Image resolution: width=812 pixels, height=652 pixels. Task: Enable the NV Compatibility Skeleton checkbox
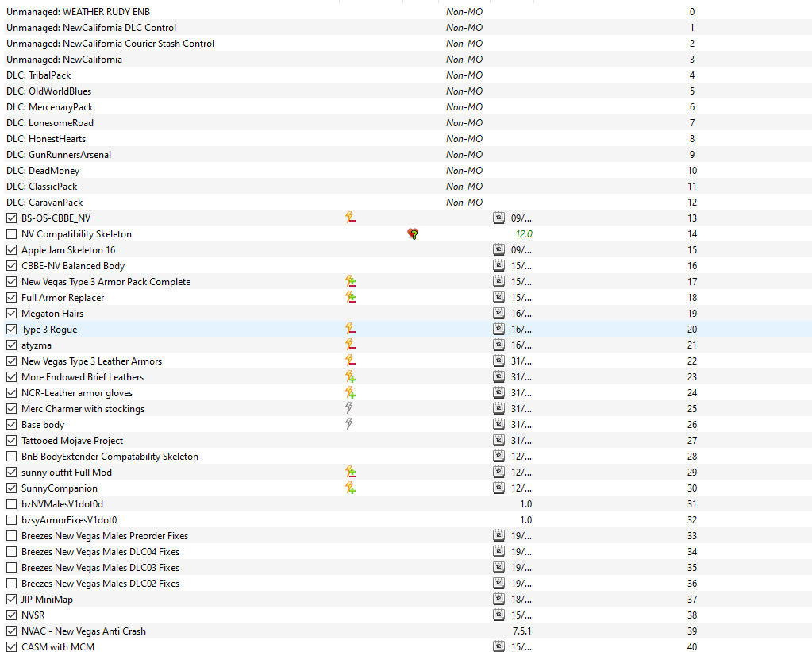click(11, 234)
